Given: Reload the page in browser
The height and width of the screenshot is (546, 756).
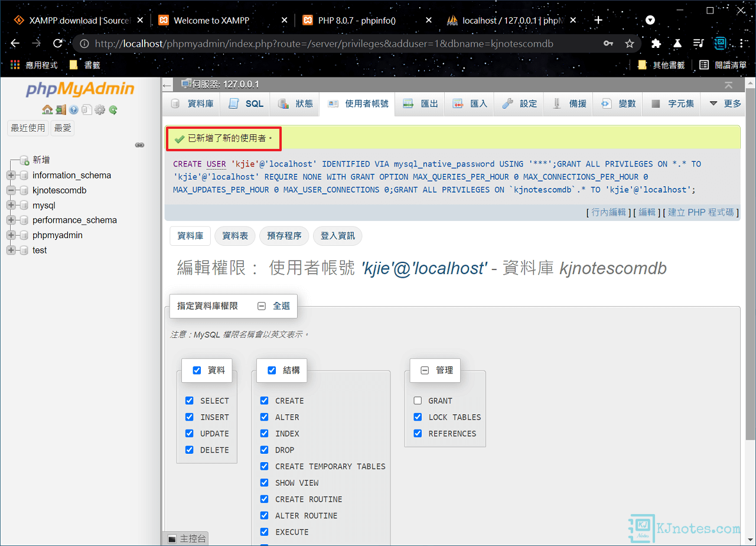Looking at the screenshot, I should [58, 43].
